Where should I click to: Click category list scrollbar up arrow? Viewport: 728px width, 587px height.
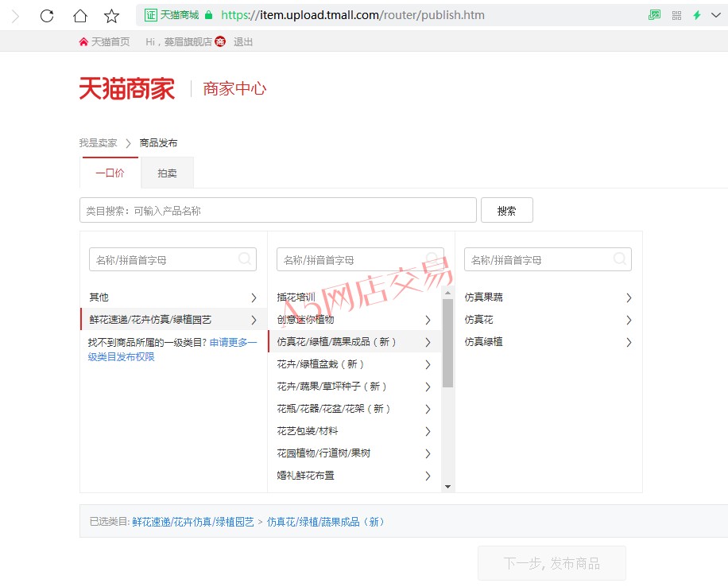447,293
